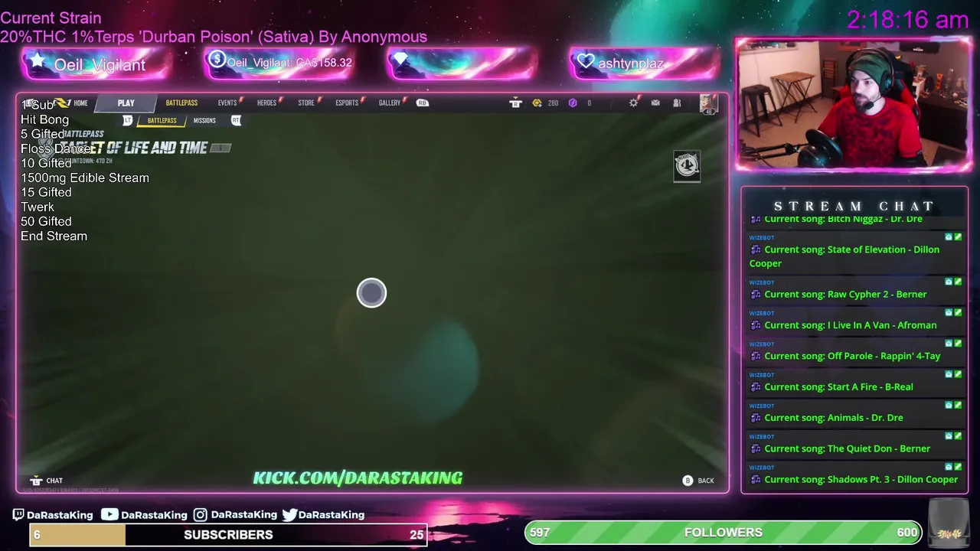Click the Chat label at bottom left
The height and width of the screenshot is (551, 980).
[x=54, y=481]
